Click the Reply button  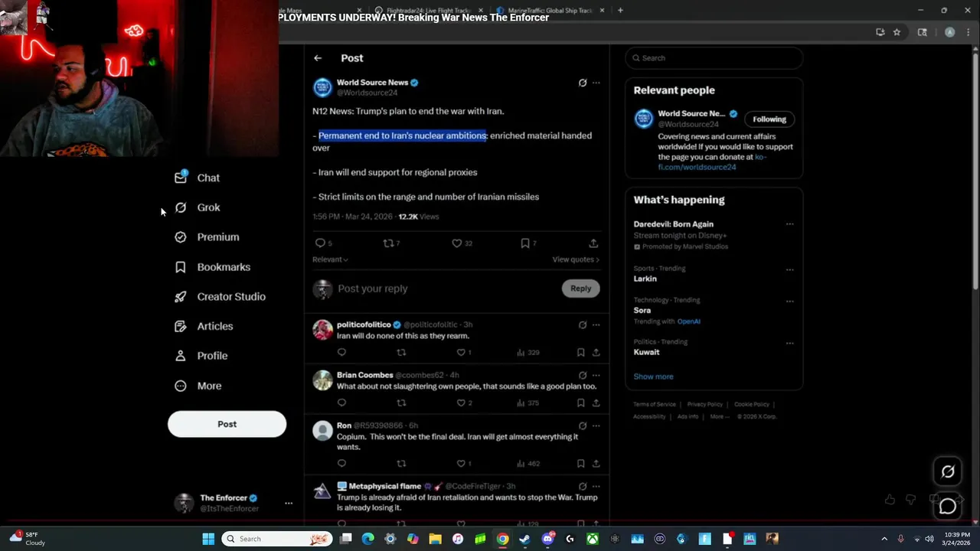(580, 289)
